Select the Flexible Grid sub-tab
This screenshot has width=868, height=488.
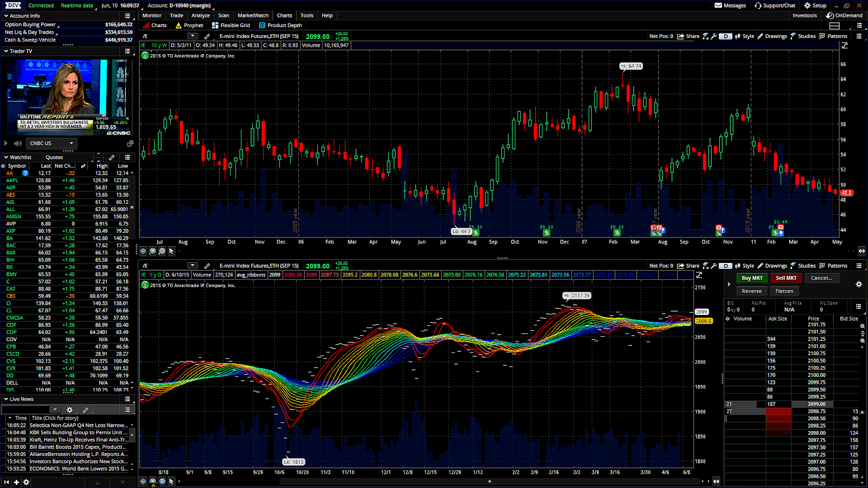click(x=231, y=25)
